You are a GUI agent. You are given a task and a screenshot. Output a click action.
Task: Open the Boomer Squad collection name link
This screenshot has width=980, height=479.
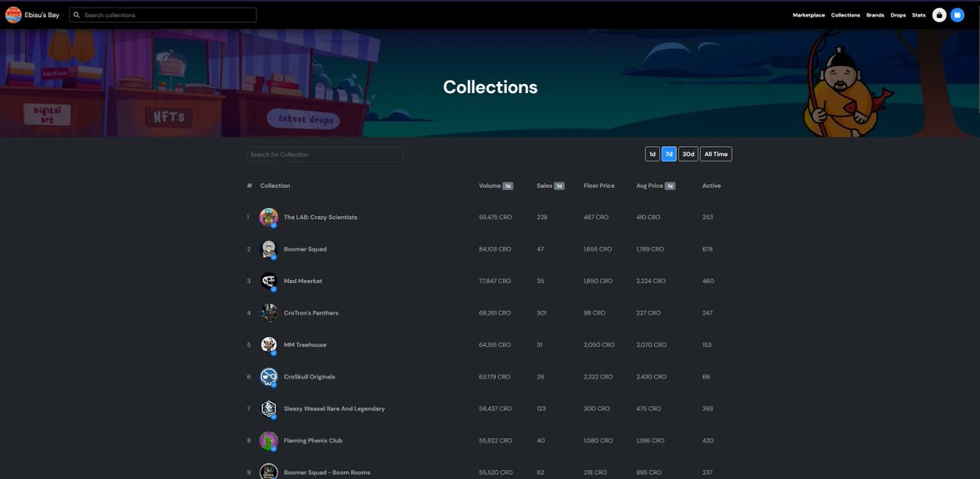[305, 249]
